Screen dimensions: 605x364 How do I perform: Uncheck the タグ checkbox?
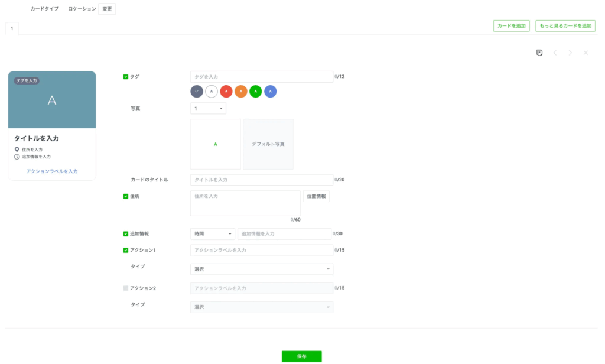(126, 77)
